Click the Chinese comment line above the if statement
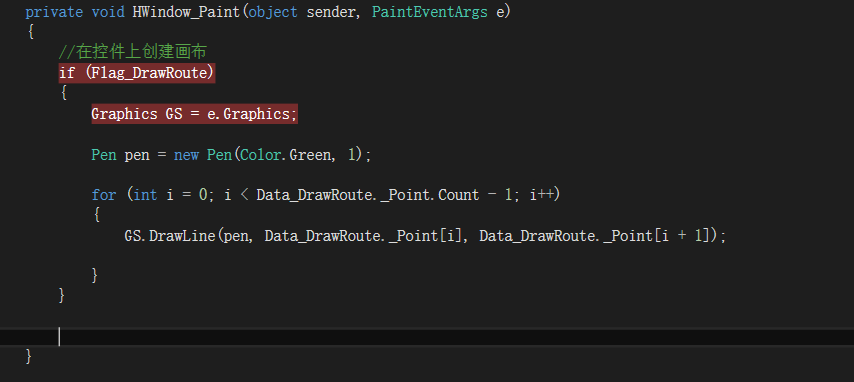The width and height of the screenshot is (854, 382). coord(133,52)
